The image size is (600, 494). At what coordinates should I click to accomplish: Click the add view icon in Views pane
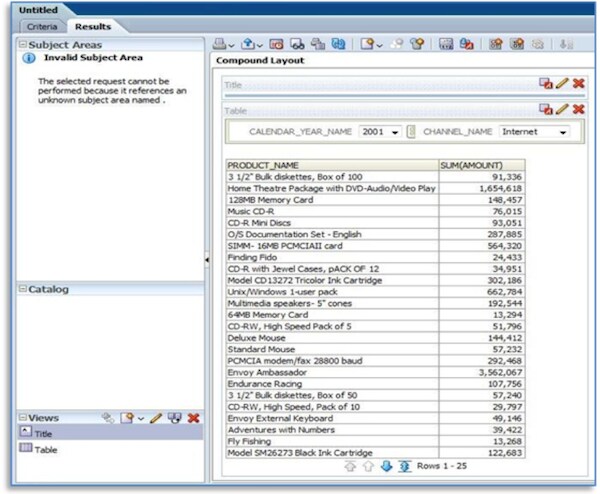click(x=108, y=418)
